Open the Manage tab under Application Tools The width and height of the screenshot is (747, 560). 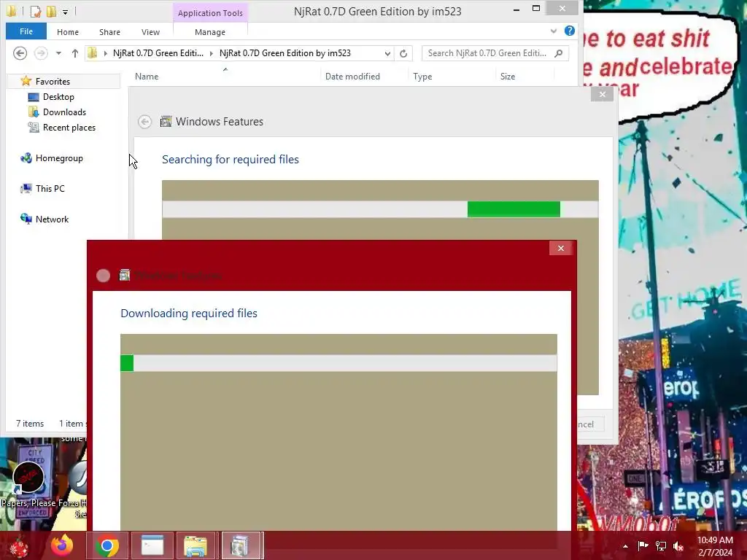tap(210, 32)
